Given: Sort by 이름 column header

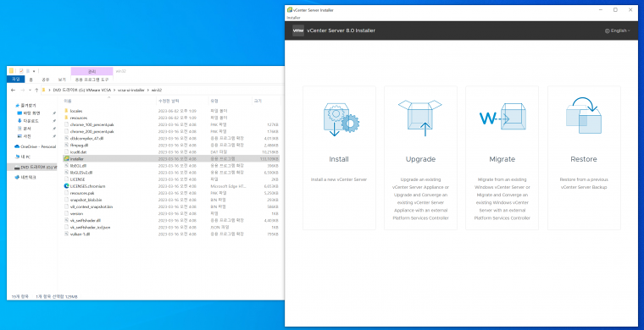Looking at the screenshot, I should pos(68,101).
